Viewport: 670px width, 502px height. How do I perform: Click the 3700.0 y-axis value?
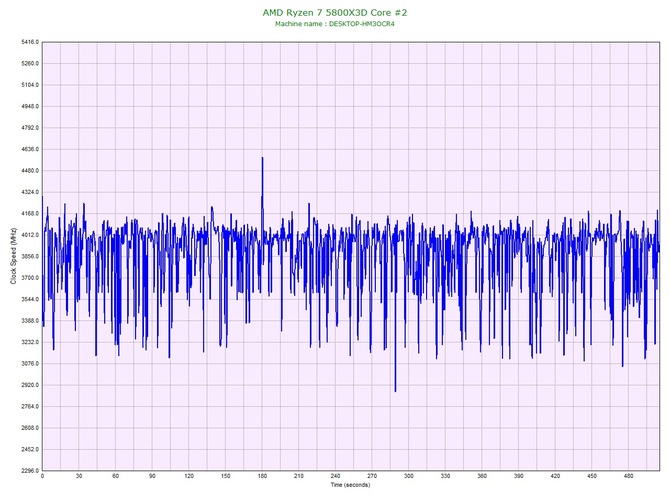pos(30,278)
